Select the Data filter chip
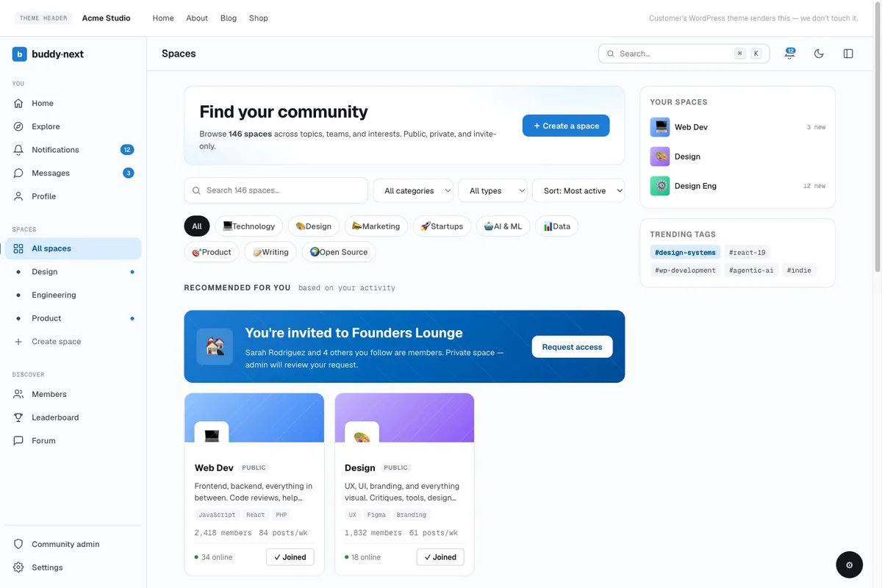Image resolution: width=882 pixels, height=588 pixels. pyautogui.click(x=557, y=226)
